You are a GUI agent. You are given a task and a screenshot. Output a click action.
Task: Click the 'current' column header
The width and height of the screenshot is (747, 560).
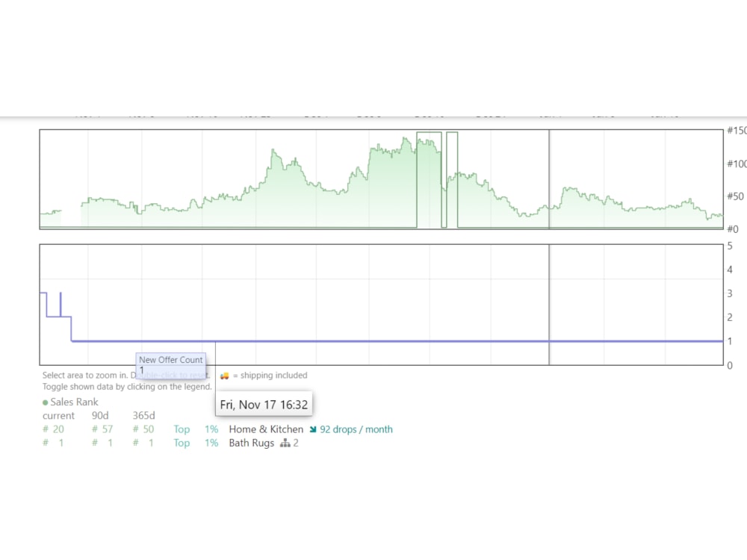(x=58, y=416)
